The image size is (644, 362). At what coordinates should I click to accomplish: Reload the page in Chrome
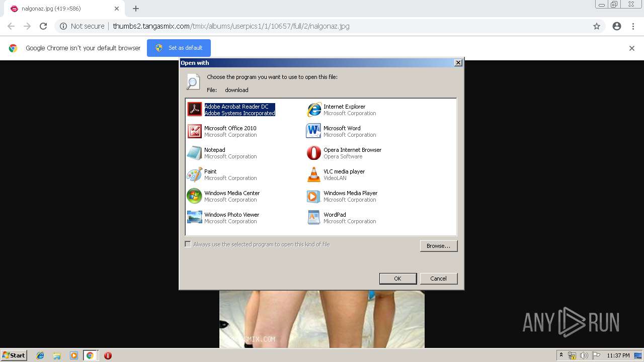pos(43,26)
